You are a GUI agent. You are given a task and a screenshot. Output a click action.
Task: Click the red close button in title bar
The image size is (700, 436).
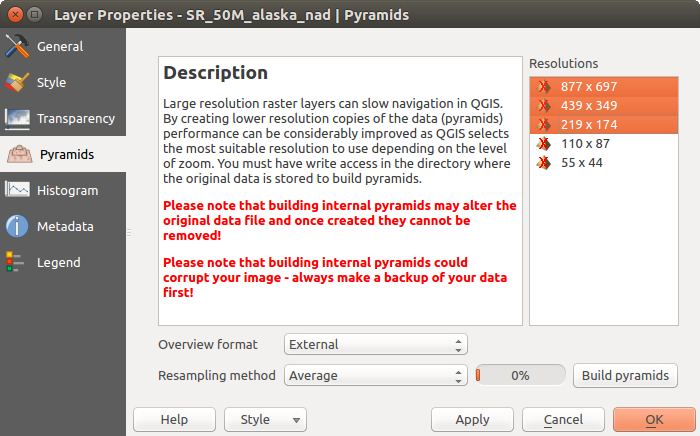click(14, 15)
